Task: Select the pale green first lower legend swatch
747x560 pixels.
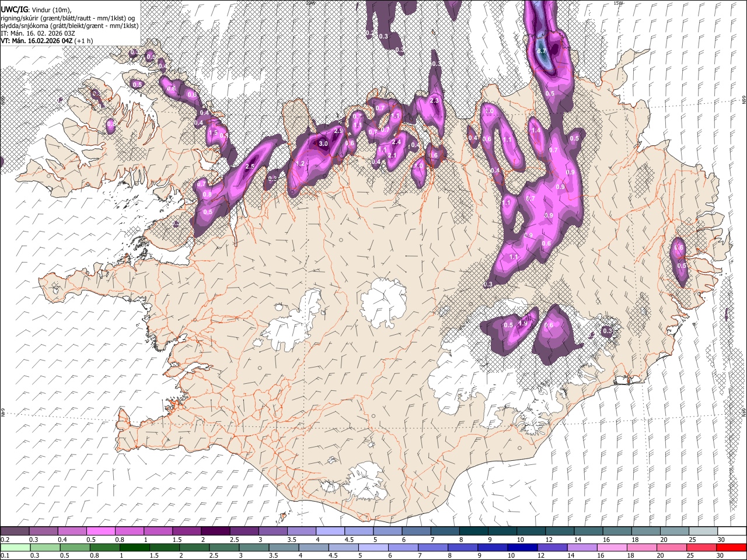Action: (15, 547)
